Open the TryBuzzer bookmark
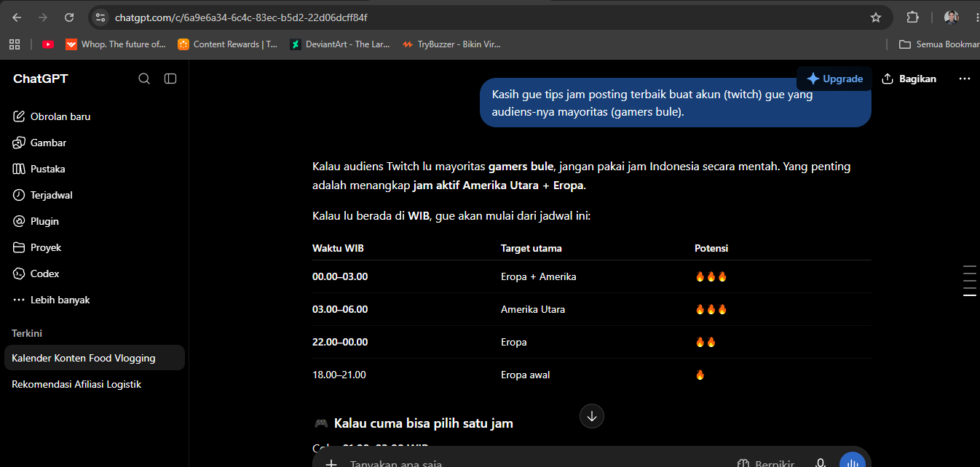This screenshot has width=980, height=467. (x=451, y=44)
